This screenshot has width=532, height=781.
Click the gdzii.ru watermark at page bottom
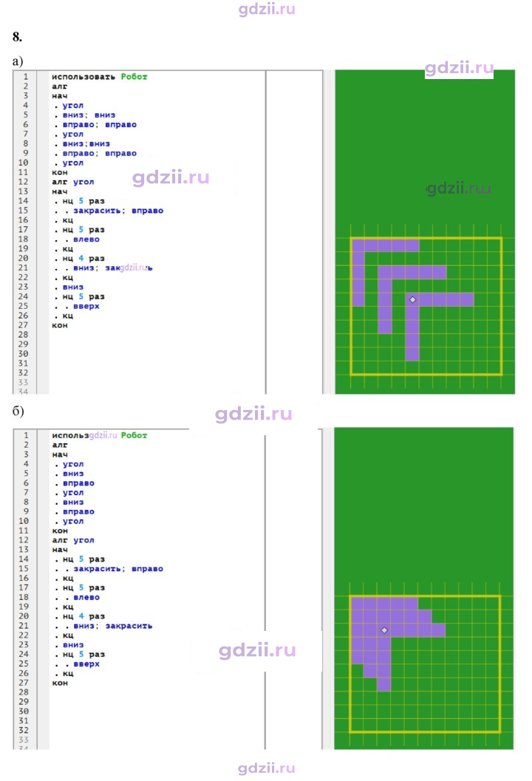coord(267,768)
